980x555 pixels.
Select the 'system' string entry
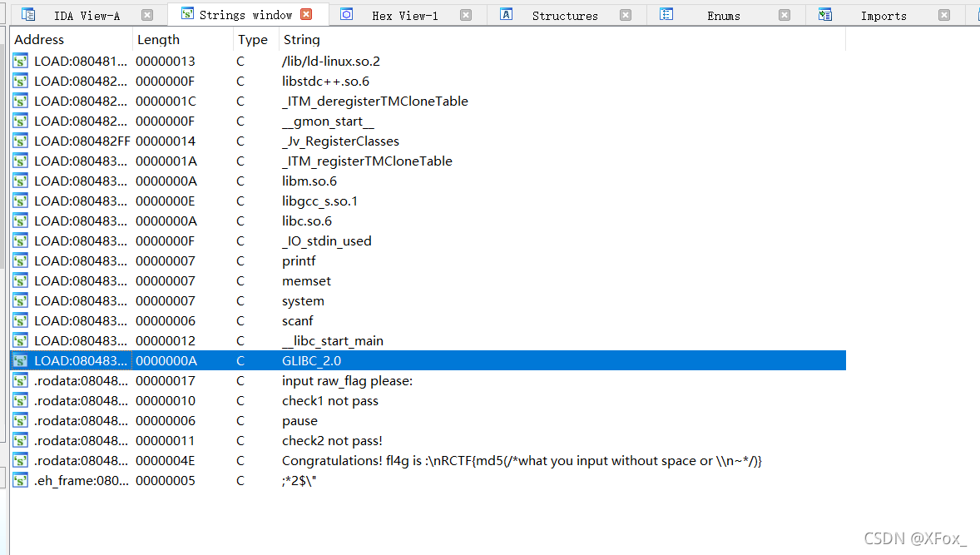303,301
